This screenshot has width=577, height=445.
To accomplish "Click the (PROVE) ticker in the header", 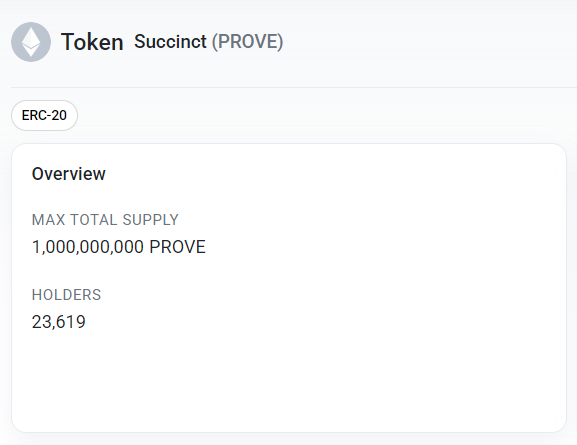I will pyautogui.click(x=247, y=42).
